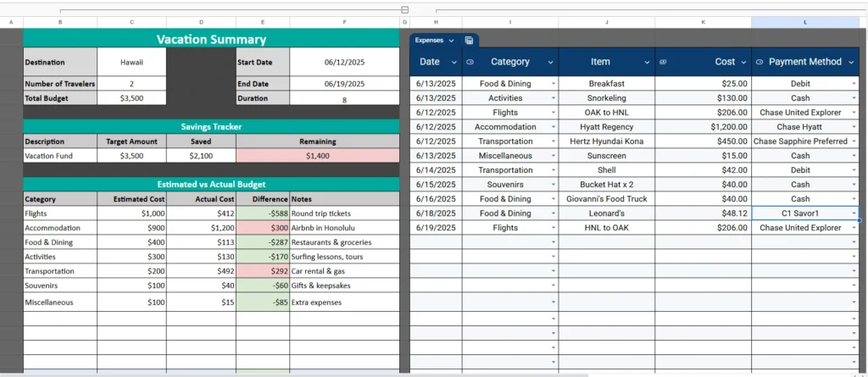This screenshot has width=868, height=377.
Task: Select date cell 6/16/2025
Action: click(436, 199)
